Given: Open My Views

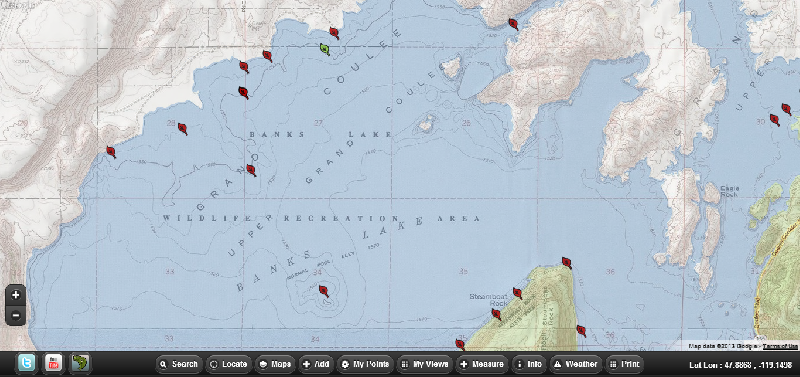Looking at the screenshot, I should coord(425,364).
